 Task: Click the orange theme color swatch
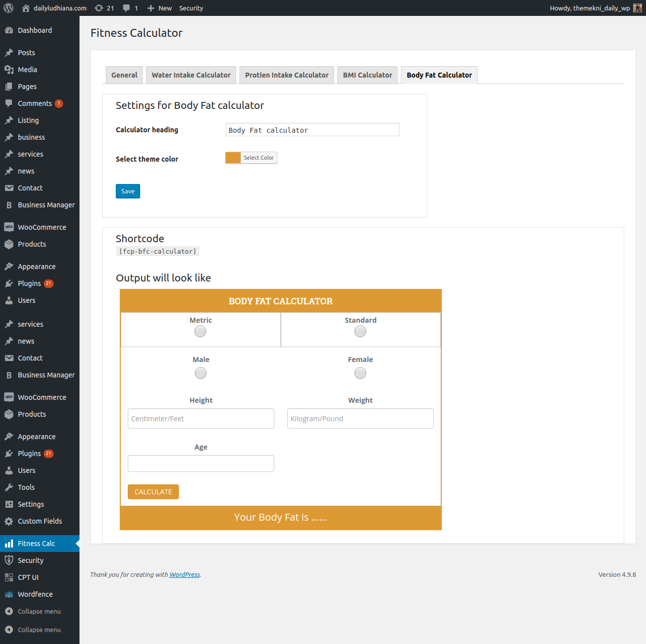233,158
